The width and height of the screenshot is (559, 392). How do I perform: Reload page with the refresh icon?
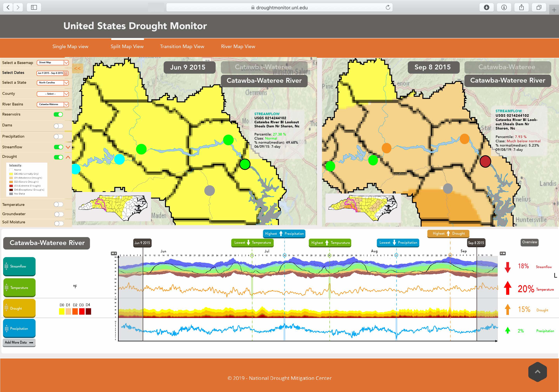point(388,7)
